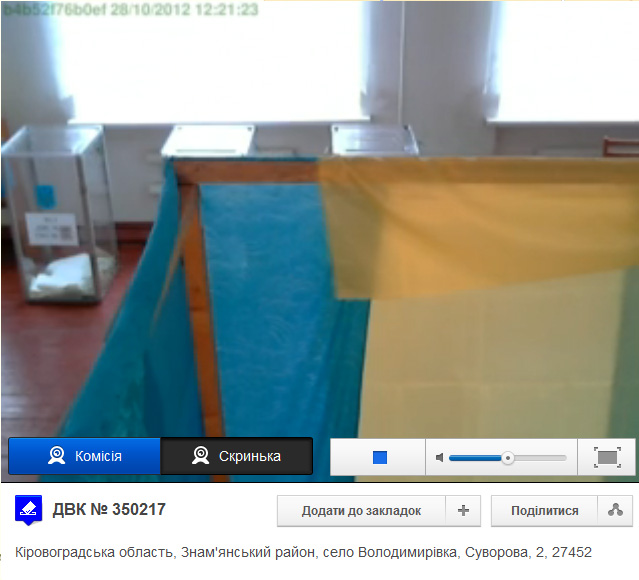The width and height of the screenshot is (639, 580).
Task: Set volume to maximum on slider track
Action: point(564,458)
